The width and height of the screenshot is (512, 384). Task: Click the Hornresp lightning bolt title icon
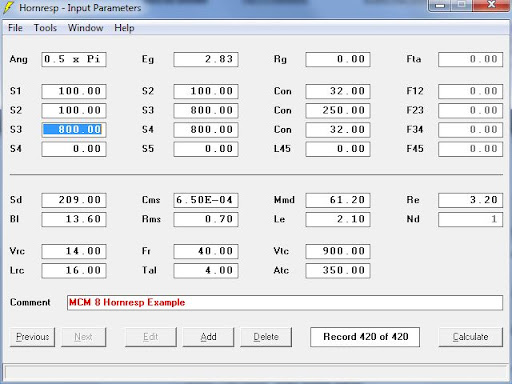(x=9, y=8)
